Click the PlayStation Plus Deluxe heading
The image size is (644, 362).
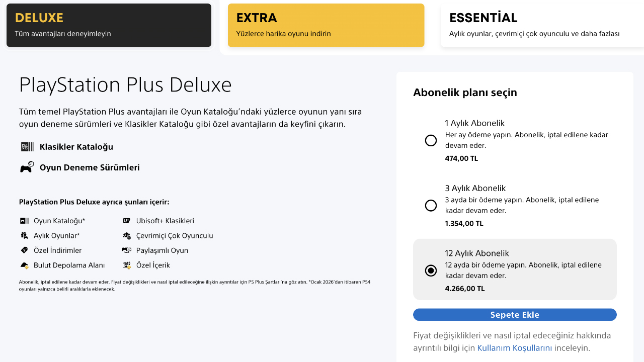coord(125,85)
